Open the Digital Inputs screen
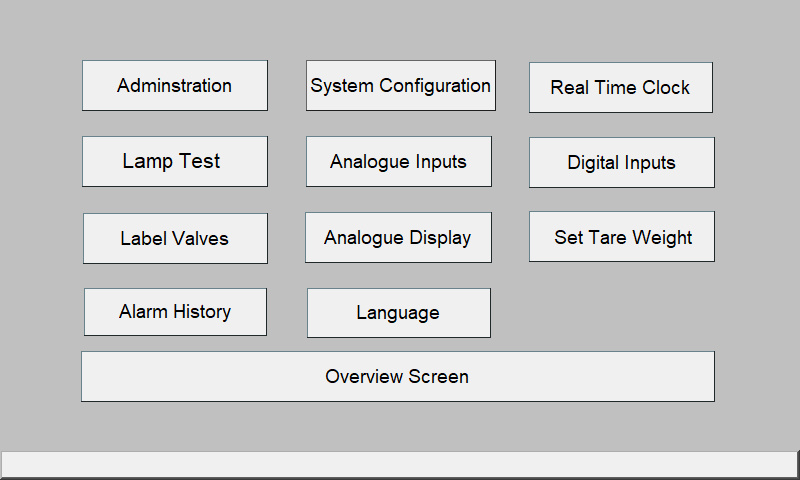This screenshot has width=800, height=480. click(621, 163)
